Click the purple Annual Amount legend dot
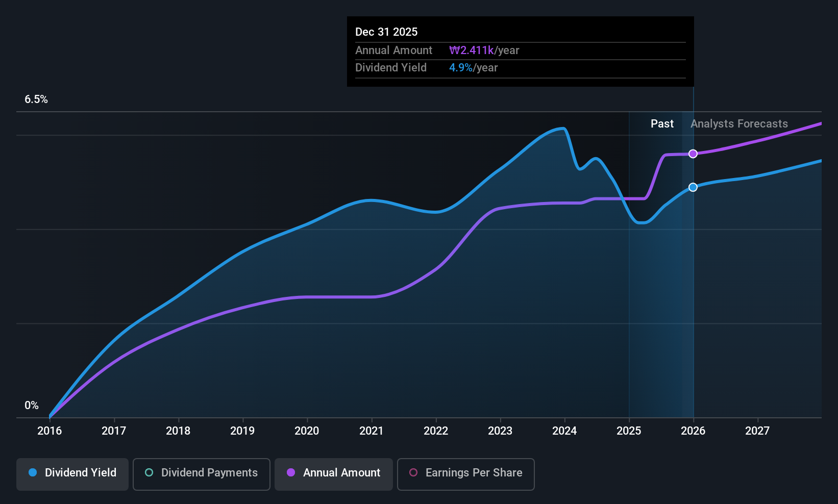 [x=291, y=472]
